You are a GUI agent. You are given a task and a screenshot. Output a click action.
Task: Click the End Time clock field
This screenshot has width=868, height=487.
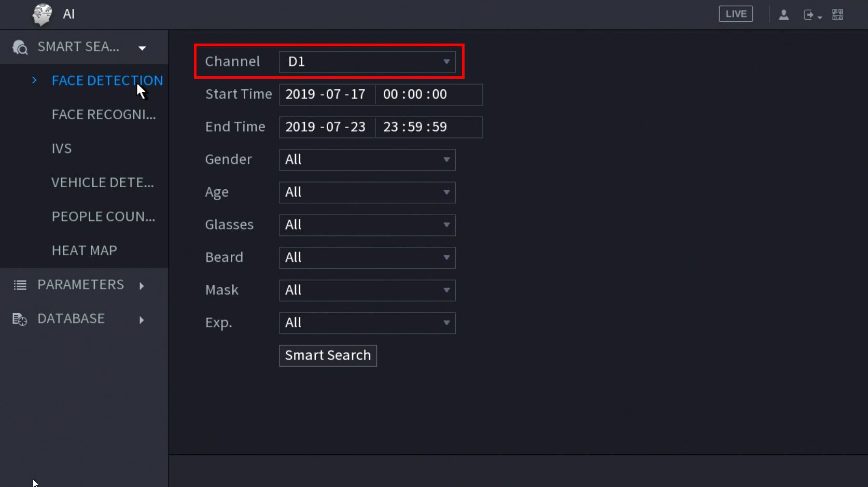click(x=428, y=127)
